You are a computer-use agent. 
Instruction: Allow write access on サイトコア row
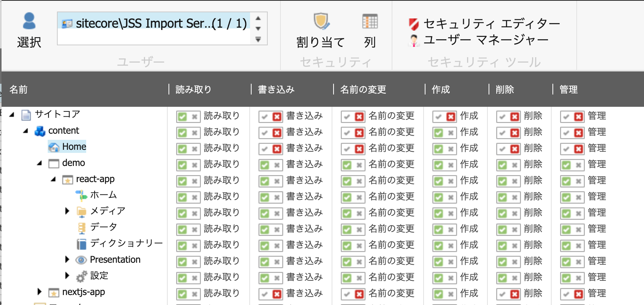pyautogui.click(x=265, y=117)
